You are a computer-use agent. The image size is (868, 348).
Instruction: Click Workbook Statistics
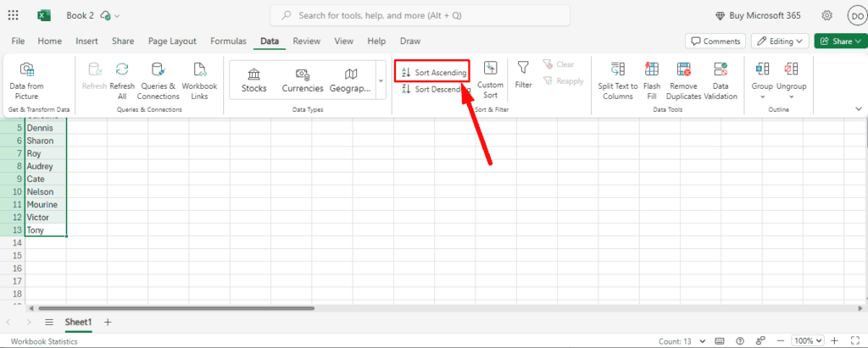(44, 341)
